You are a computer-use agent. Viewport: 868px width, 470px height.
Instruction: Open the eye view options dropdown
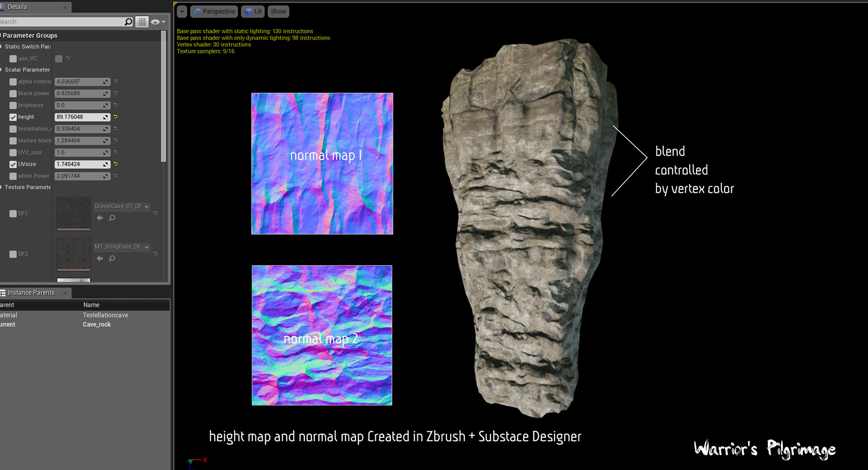(157, 22)
